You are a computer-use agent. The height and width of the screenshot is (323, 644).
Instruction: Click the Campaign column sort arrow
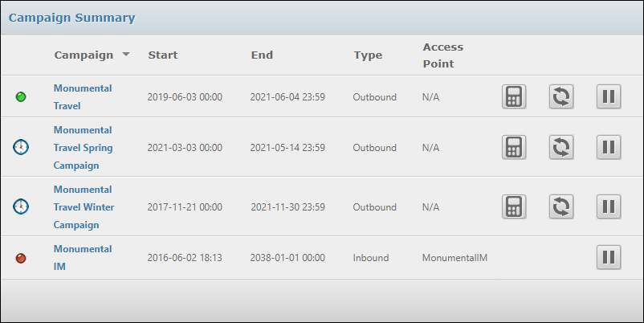[x=126, y=55]
